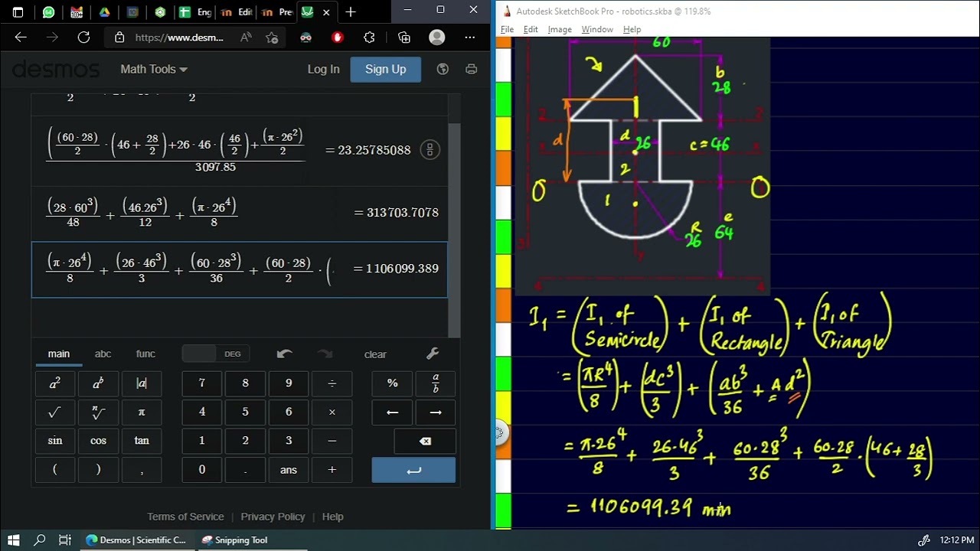Click the blue enter key
The height and width of the screenshot is (551, 980).
[x=413, y=470]
